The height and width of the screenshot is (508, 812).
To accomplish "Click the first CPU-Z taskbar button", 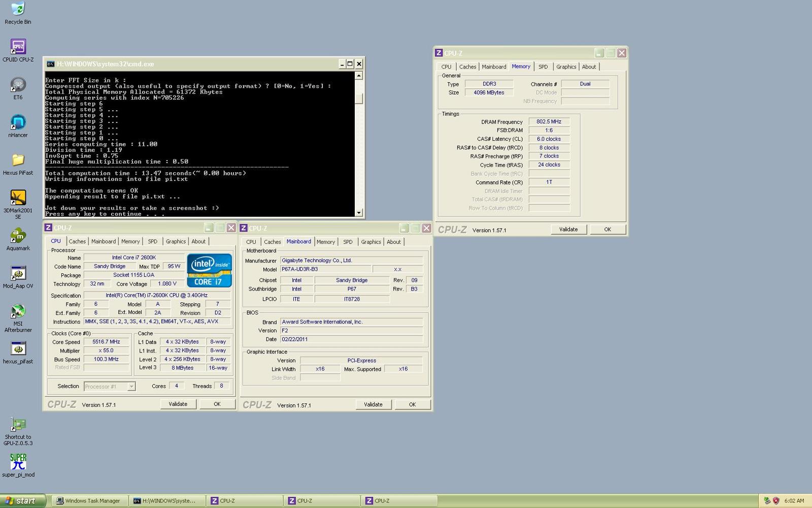I will point(244,501).
